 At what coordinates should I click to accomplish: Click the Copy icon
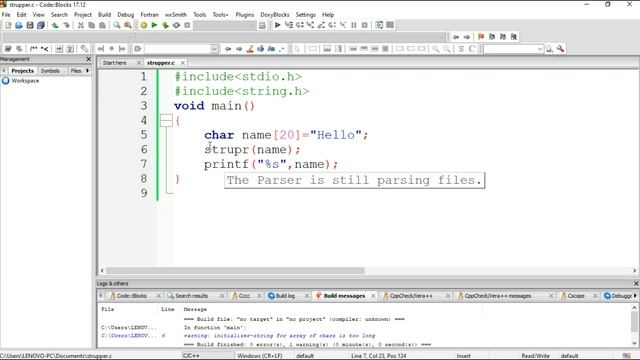tap(92, 25)
